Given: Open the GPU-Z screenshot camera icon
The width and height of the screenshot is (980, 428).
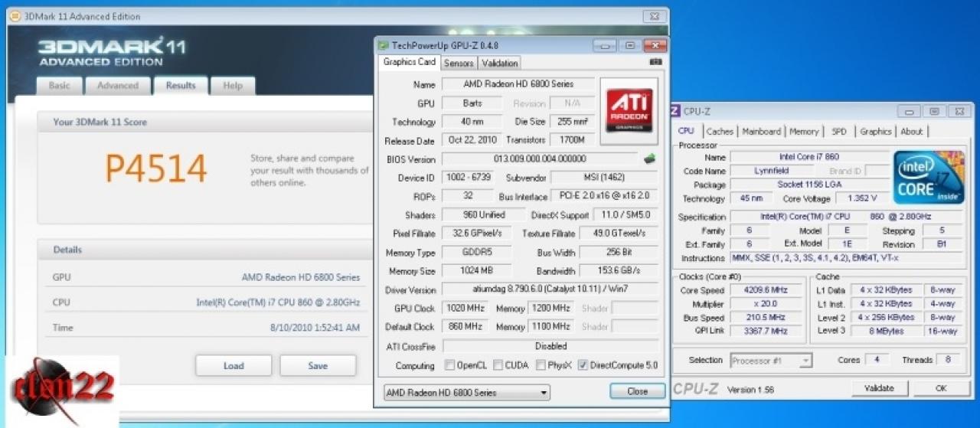Looking at the screenshot, I should [655, 61].
